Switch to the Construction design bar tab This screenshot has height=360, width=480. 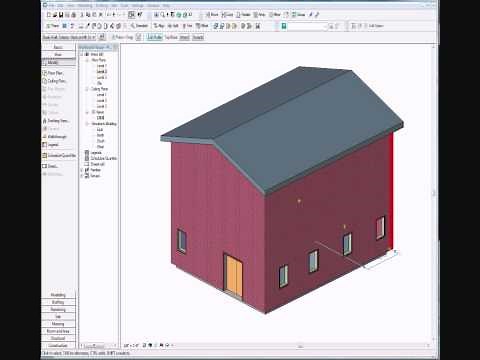click(x=58, y=345)
